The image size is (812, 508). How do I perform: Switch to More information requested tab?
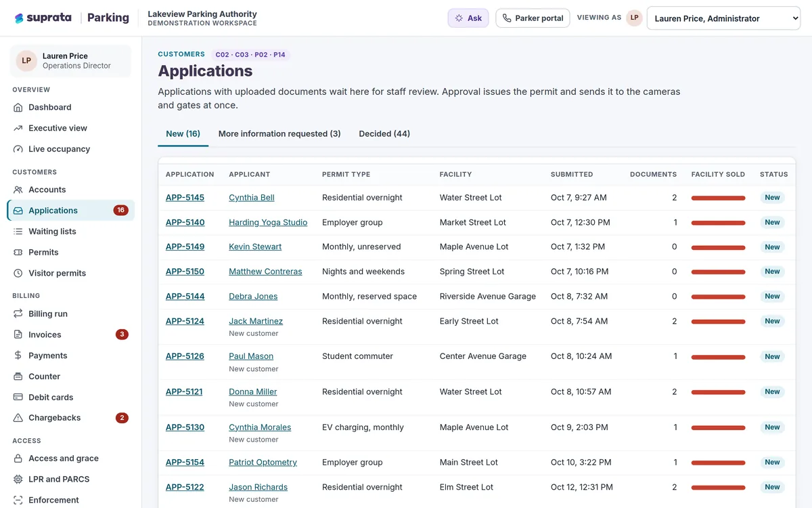[x=279, y=133]
